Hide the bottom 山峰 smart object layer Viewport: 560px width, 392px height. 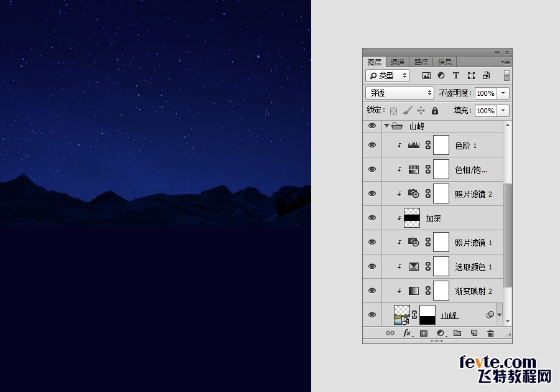tap(372, 315)
